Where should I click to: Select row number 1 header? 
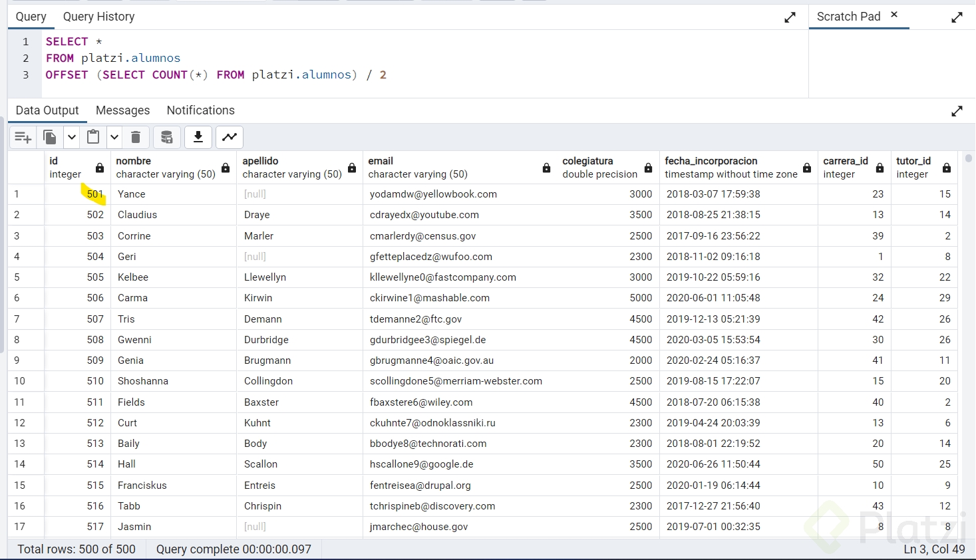coord(26,194)
